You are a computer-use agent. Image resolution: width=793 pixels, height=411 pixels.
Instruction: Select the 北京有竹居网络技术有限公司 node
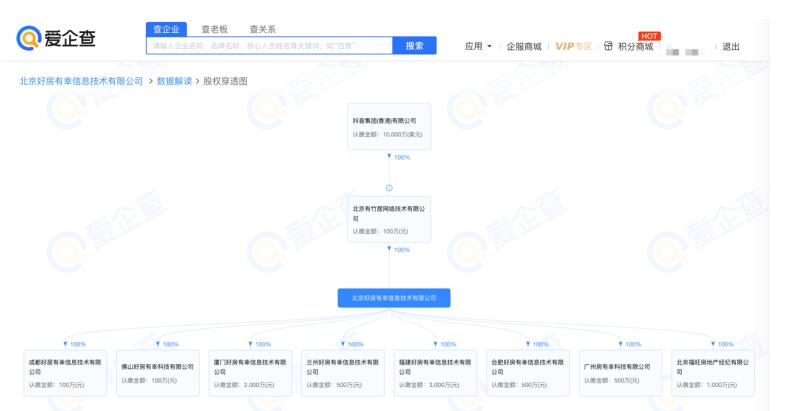389,218
